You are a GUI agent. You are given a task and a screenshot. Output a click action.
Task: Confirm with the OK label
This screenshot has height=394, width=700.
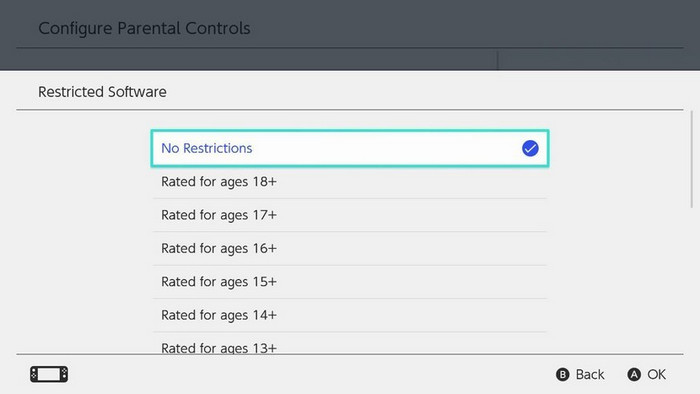[x=657, y=374]
